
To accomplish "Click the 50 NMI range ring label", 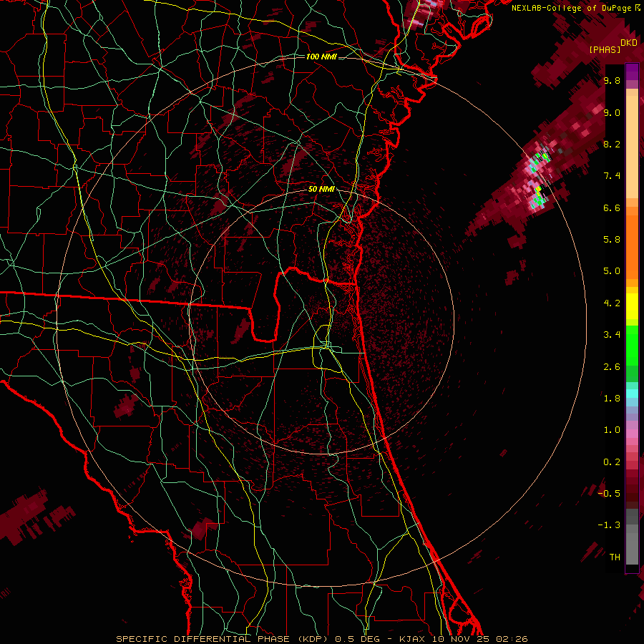I will (x=321, y=189).
